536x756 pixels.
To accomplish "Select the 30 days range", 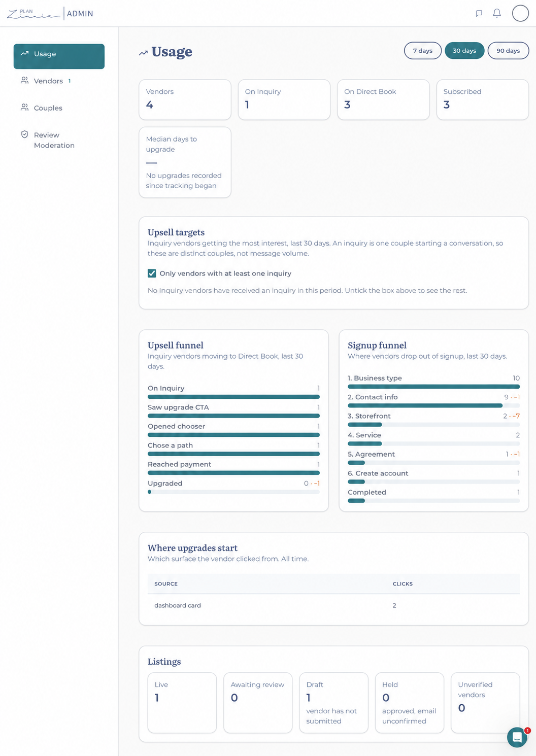I will coord(464,51).
